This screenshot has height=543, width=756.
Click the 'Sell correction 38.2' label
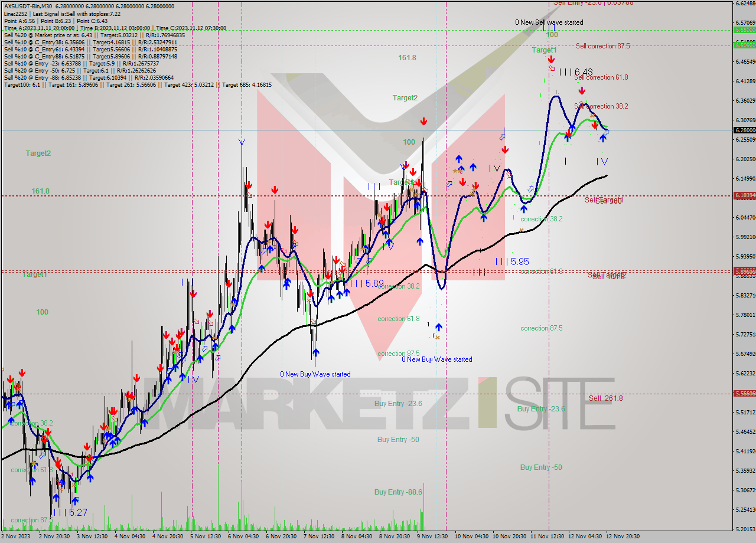(x=601, y=106)
